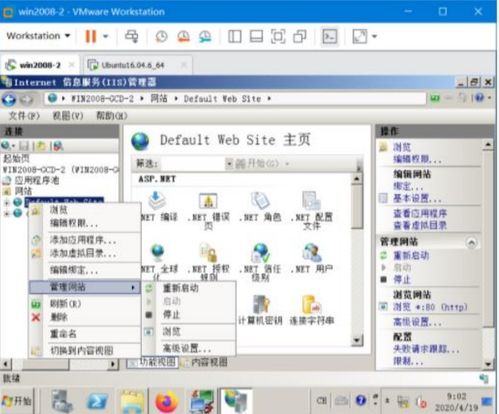Toggle the VMware library sidebar icon

coord(235,36)
